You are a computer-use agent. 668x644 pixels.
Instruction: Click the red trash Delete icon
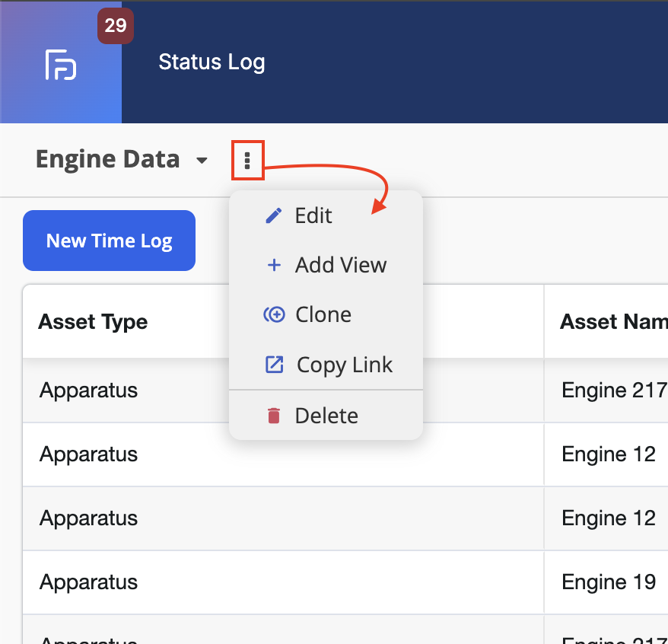[x=273, y=416]
